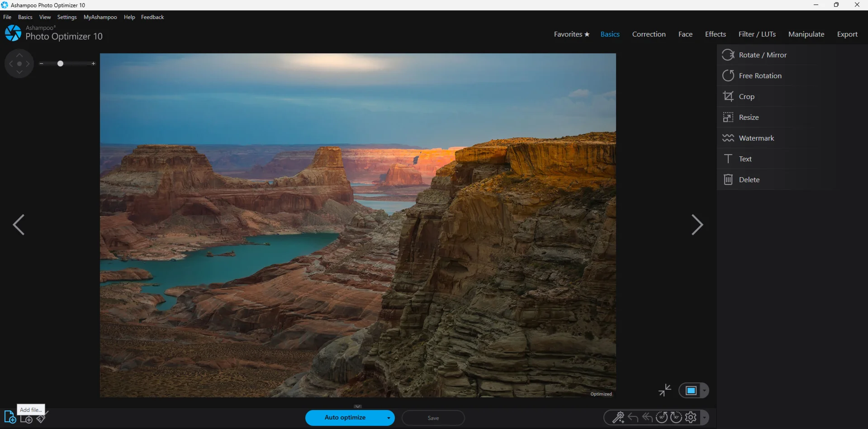Select the Watermark option
The image size is (868, 429).
(756, 138)
